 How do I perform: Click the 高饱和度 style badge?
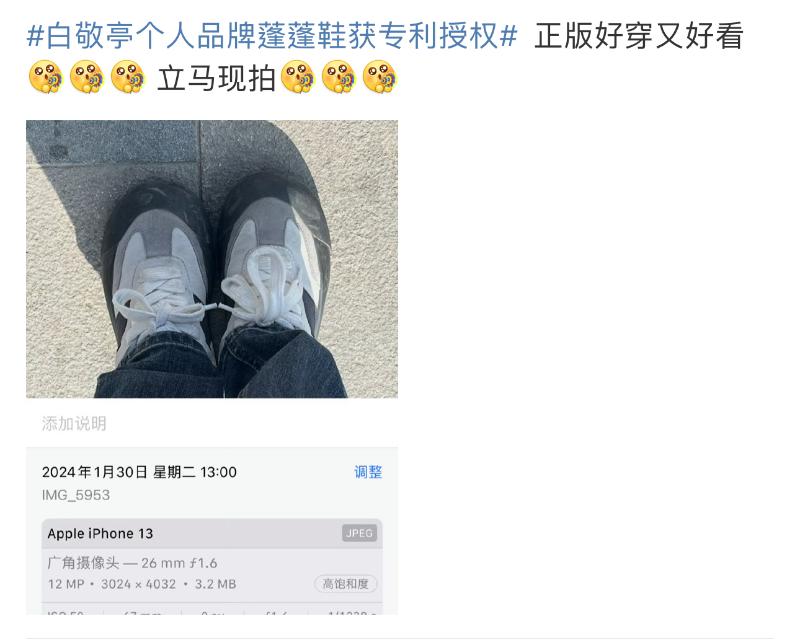345,584
